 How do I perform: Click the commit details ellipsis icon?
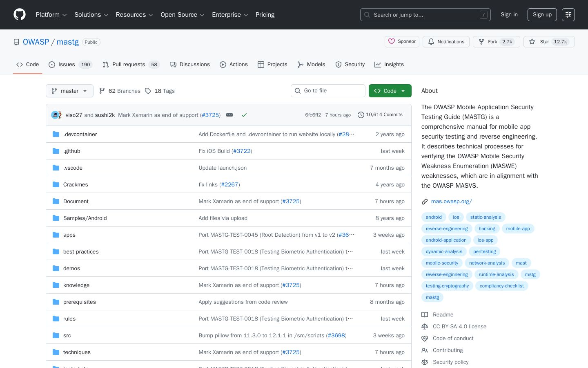click(x=229, y=115)
